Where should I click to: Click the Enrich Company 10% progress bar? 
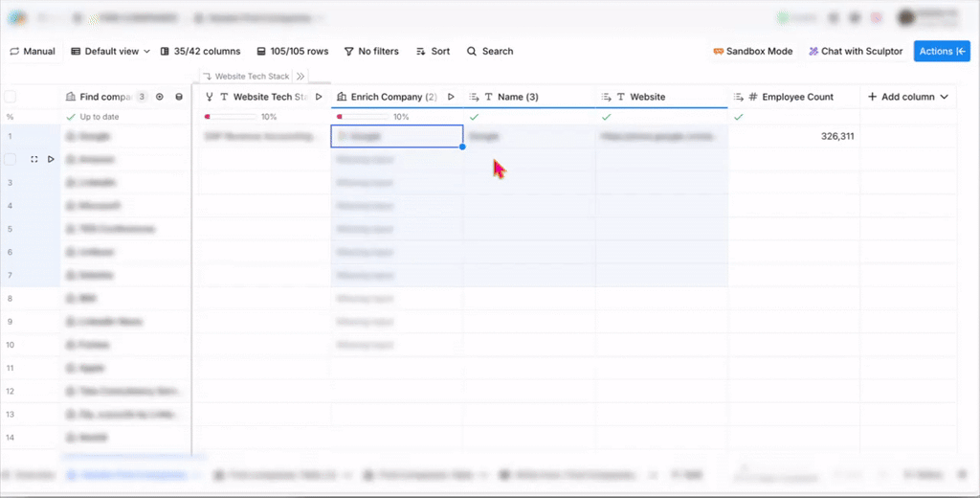[364, 117]
